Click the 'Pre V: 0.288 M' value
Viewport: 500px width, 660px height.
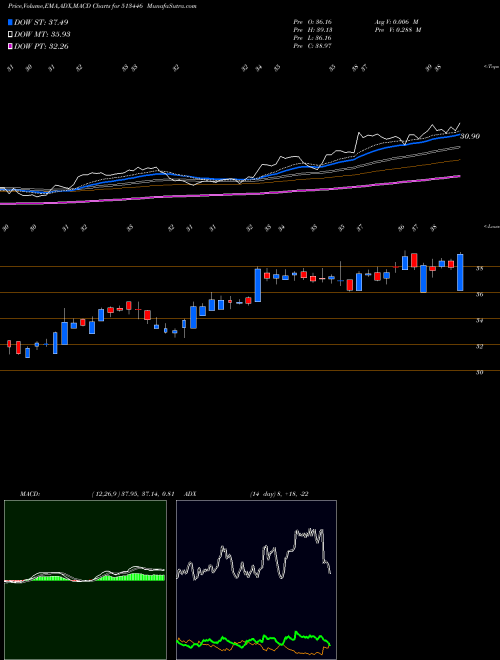coord(397,30)
